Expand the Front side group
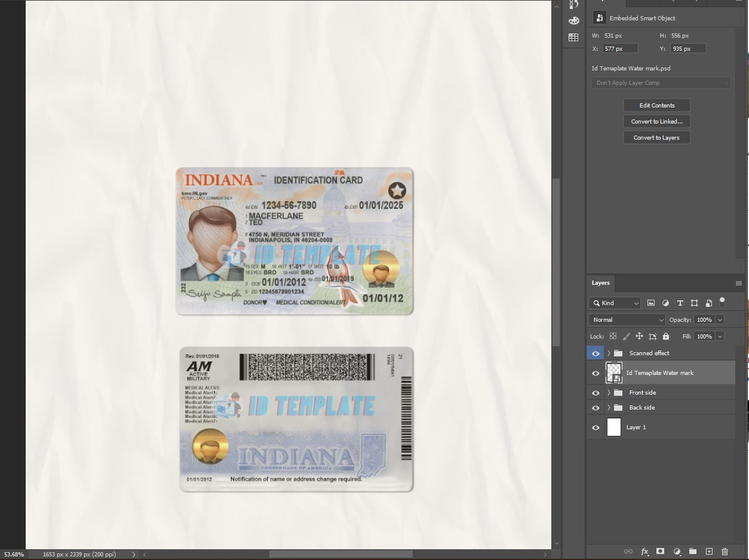749x560 pixels. point(609,393)
